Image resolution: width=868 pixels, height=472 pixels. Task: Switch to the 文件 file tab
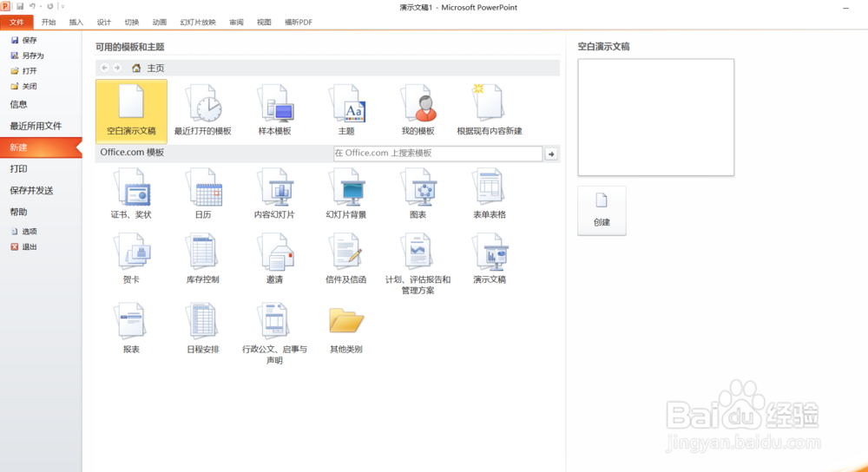[x=16, y=23]
